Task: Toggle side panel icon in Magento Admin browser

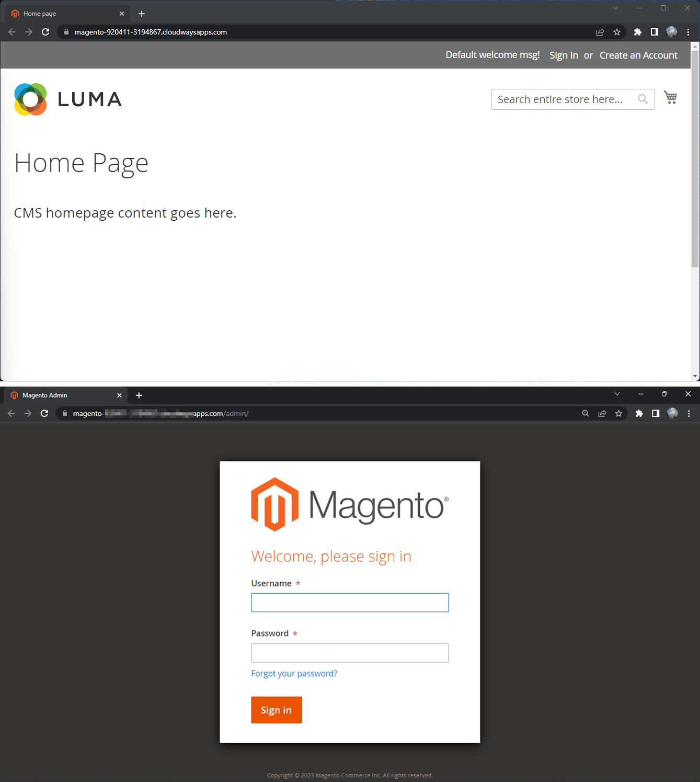Action: tap(656, 413)
